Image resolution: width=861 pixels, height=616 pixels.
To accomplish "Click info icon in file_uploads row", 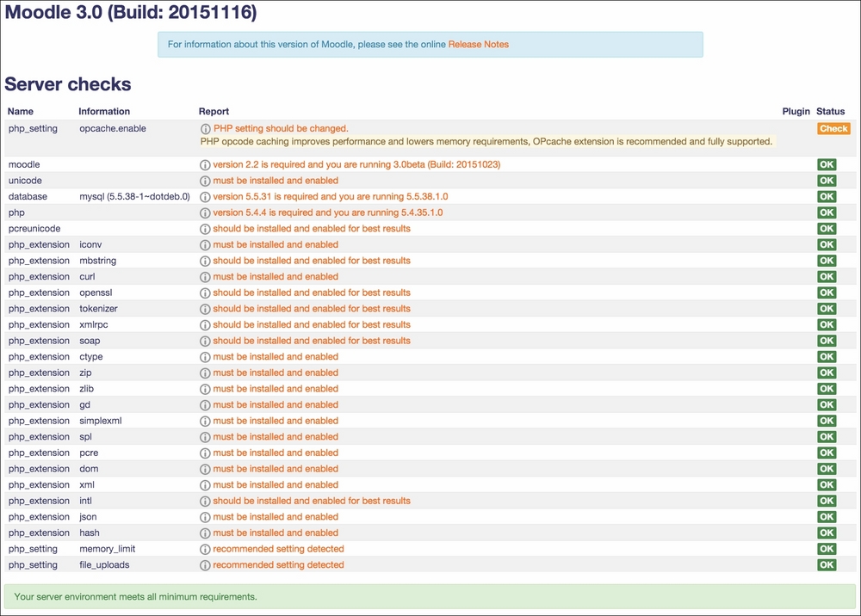I will click(x=205, y=565).
